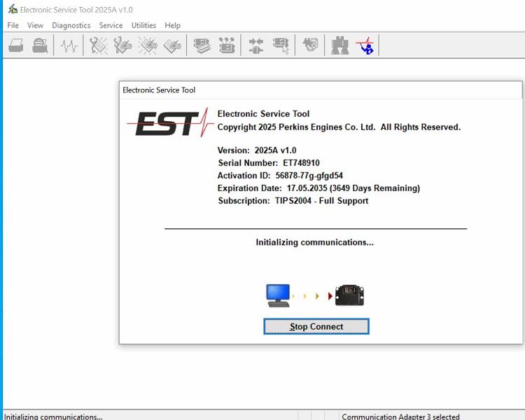This screenshot has width=525, height=420.
Task: Open the Help menu
Action: 172,25
